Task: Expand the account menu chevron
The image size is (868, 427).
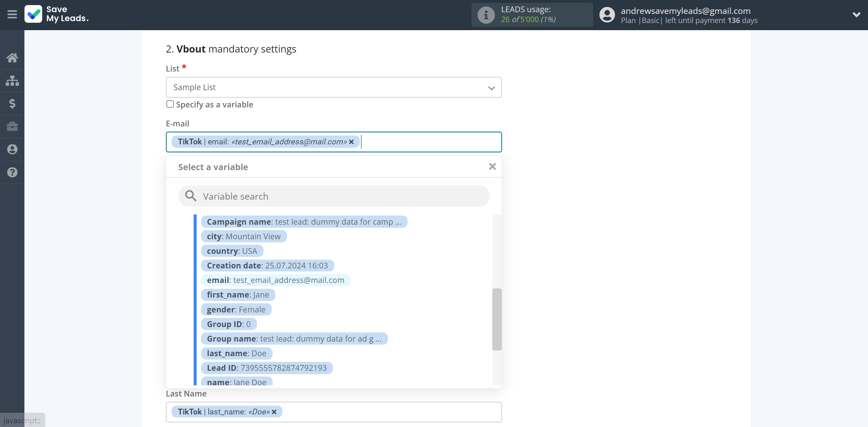Action: click(856, 15)
